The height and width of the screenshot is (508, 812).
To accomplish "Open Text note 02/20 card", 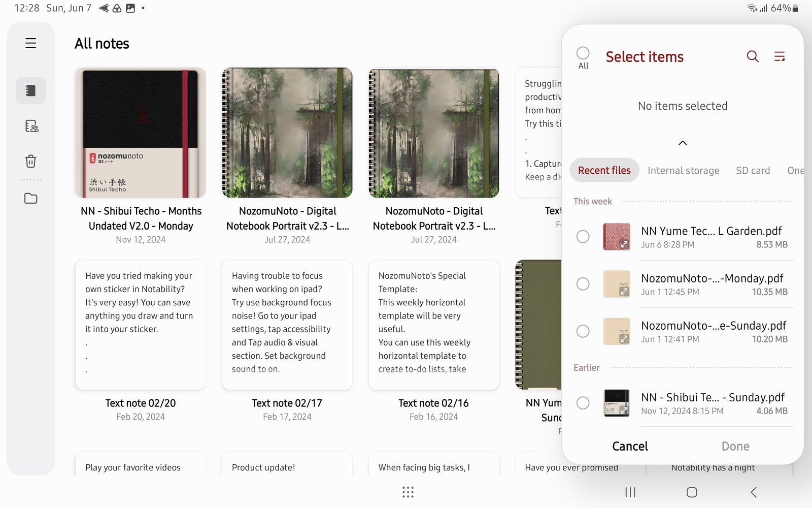I will (x=141, y=325).
